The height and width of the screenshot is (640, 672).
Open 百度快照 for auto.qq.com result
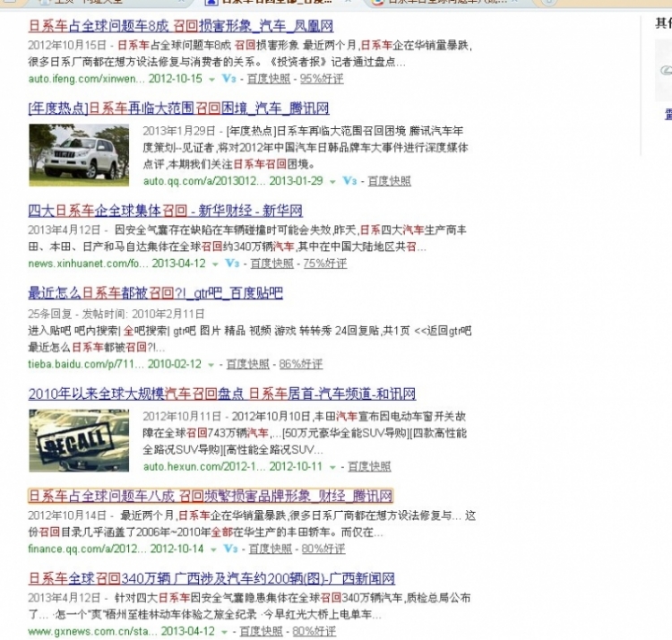[390, 181]
